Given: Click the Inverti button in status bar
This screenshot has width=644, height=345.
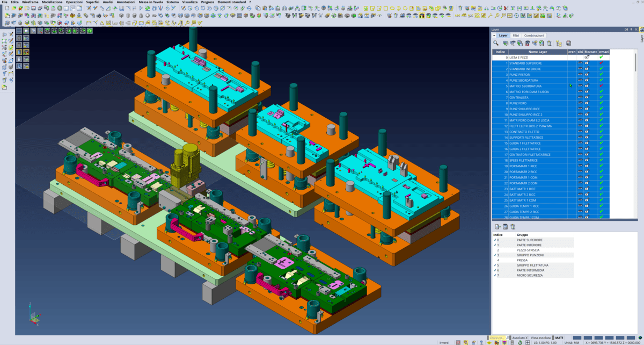Looking at the screenshot, I should click(444, 342).
